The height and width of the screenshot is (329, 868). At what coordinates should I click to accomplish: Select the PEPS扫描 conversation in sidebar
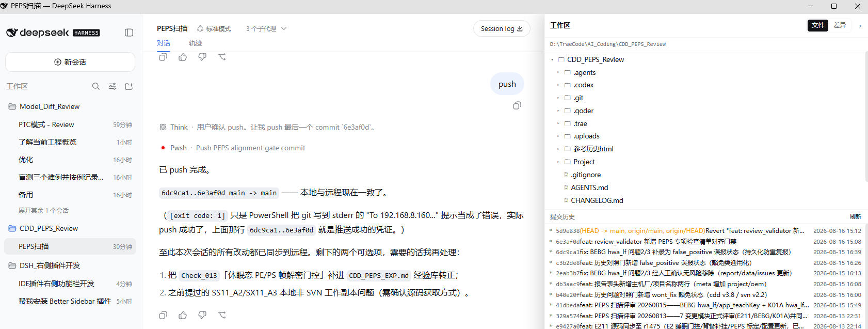[x=71, y=246]
